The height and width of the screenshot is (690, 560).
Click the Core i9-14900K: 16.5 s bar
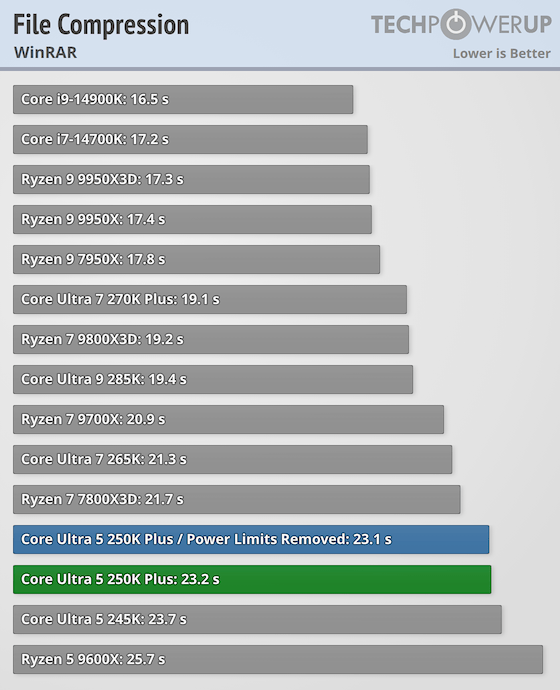tap(183, 99)
